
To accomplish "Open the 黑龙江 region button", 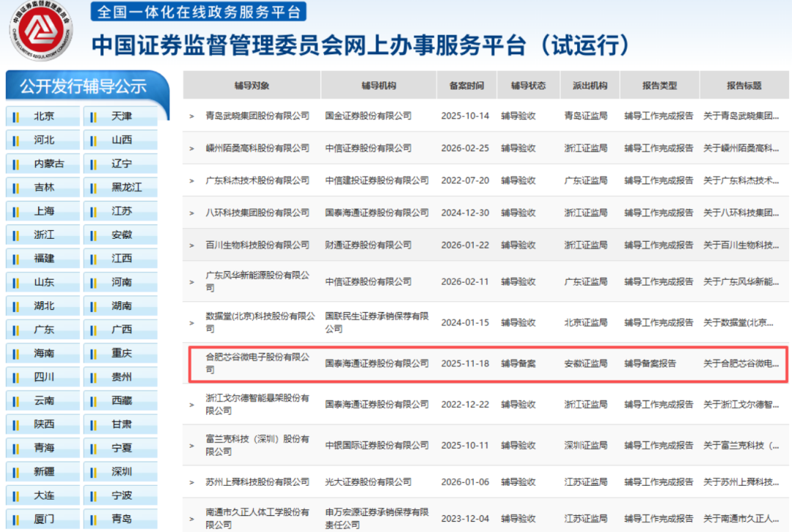I will (x=121, y=188).
